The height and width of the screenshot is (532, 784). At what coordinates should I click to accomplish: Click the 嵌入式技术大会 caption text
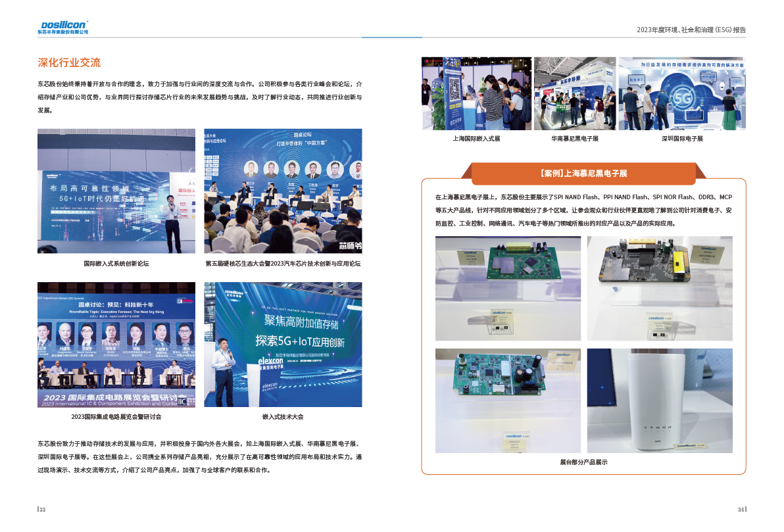[283, 417]
